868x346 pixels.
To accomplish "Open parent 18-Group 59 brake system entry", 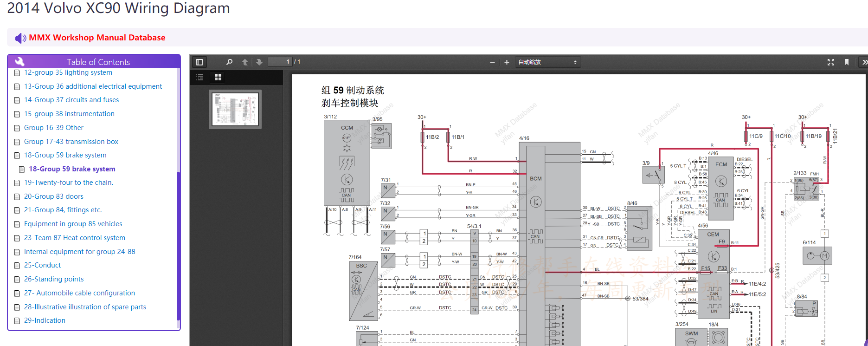I will point(65,155).
